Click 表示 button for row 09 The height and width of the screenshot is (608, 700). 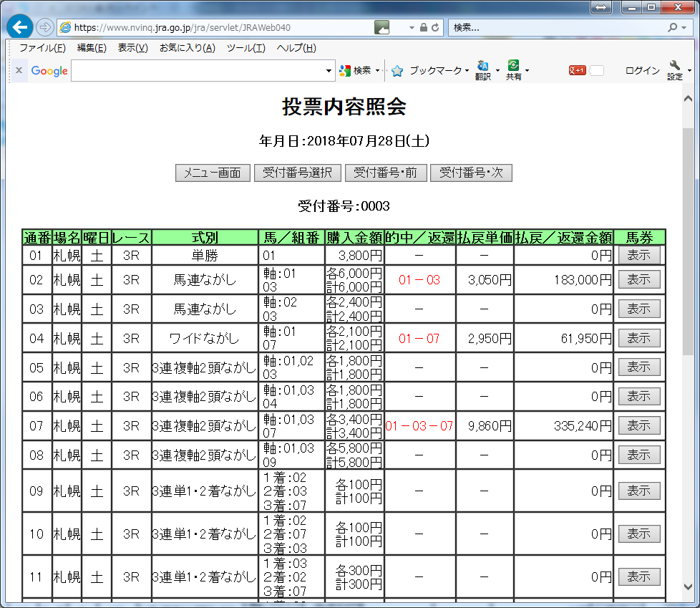[639, 491]
